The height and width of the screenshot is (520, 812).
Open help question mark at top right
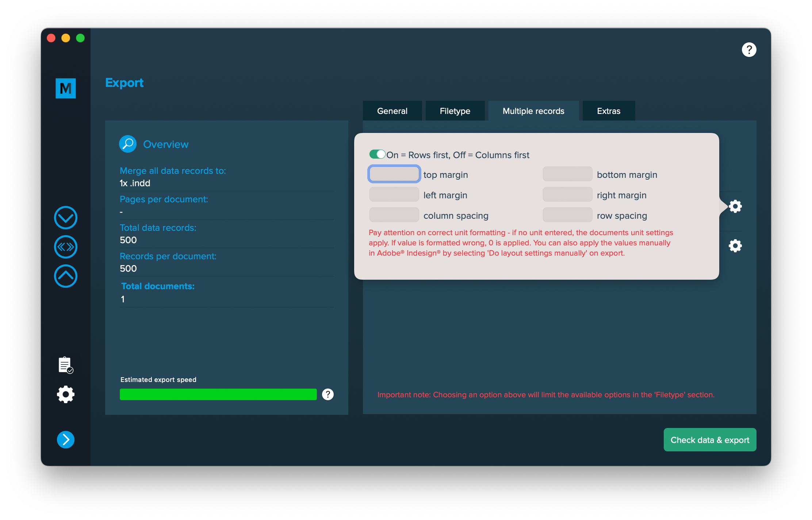[749, 50]
